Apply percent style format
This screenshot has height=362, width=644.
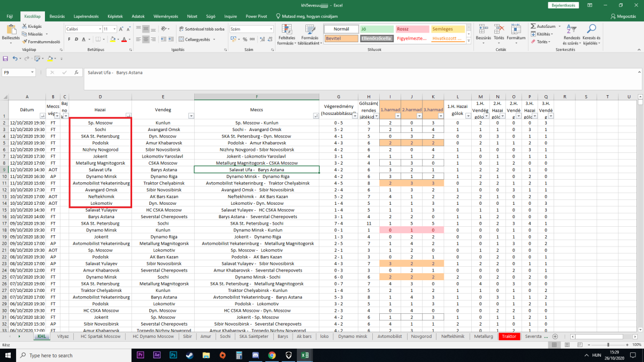point(244,40)
